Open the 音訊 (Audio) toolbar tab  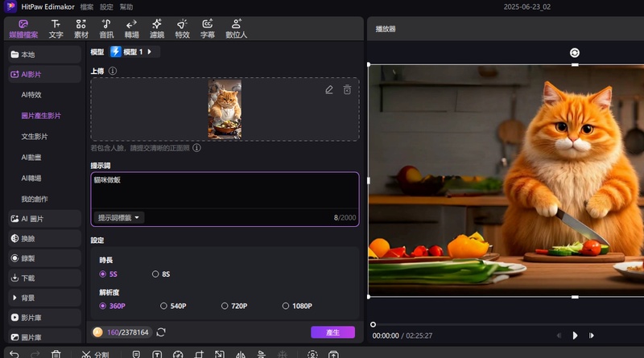[106, 28]
